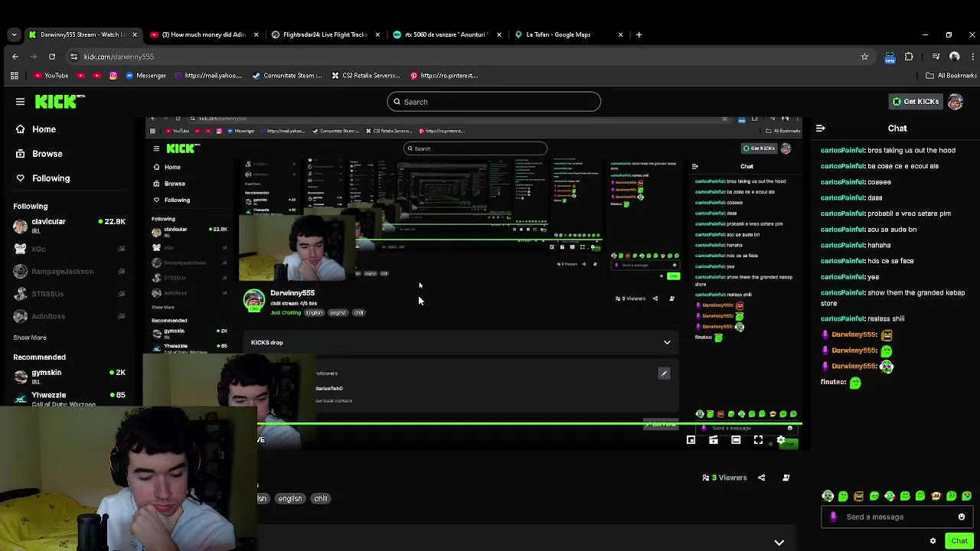Toggle the mini player on the stream
This screenshot has height=551, width=980.
coord(691,440)
